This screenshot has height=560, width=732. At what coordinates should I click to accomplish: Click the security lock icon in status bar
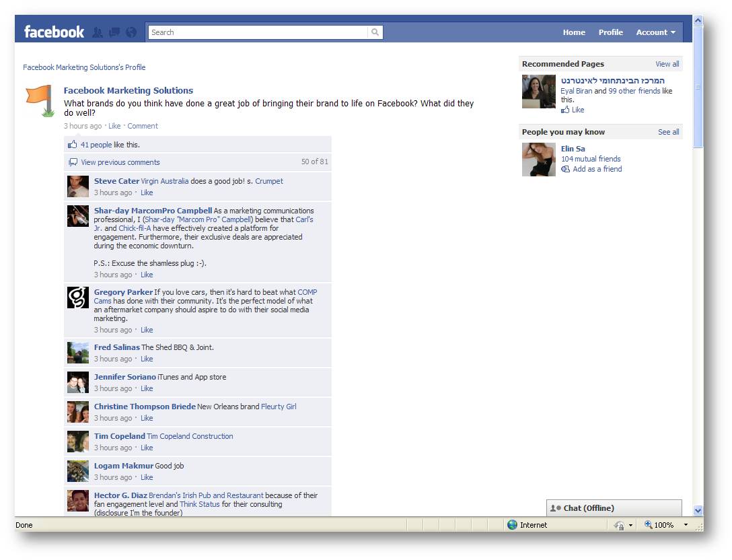click(x=619, y=526)
